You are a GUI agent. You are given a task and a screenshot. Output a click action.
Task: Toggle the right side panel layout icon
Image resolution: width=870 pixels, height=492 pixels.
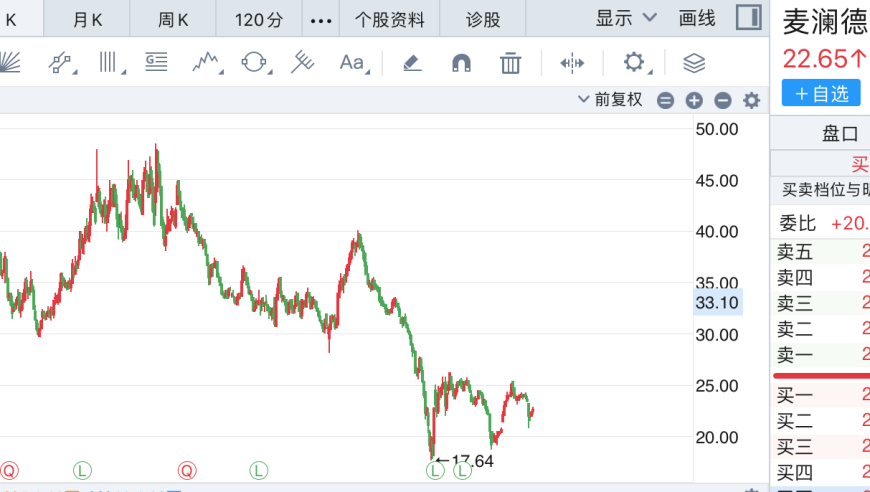(x=748, y=18)
